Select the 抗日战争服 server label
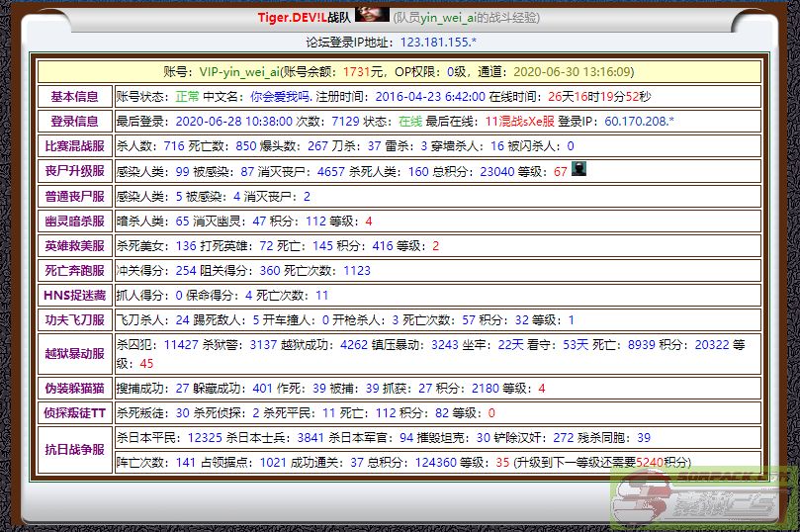 pos(74,449)
